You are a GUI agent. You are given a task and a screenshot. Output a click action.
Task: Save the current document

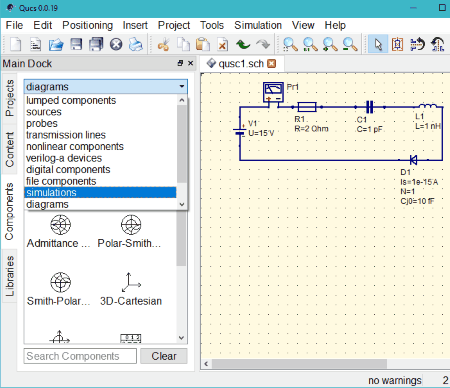click(x=76, y=44)
